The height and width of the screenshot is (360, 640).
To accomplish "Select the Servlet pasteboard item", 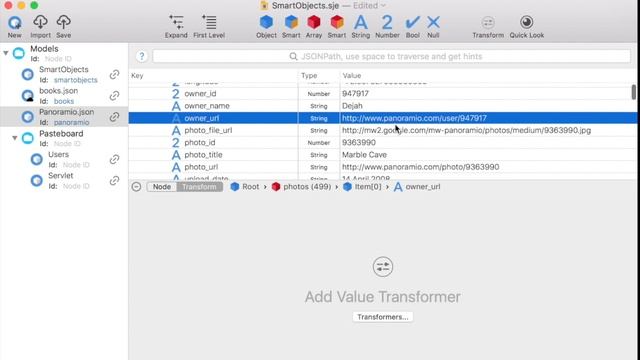I will 60,176.
